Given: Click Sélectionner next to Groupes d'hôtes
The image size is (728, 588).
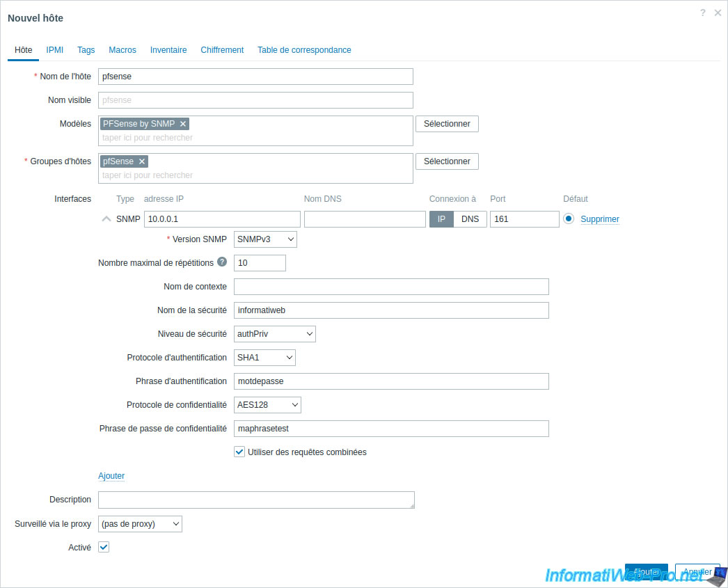Looking at the screenshot, I should click(x=447, y=161).
